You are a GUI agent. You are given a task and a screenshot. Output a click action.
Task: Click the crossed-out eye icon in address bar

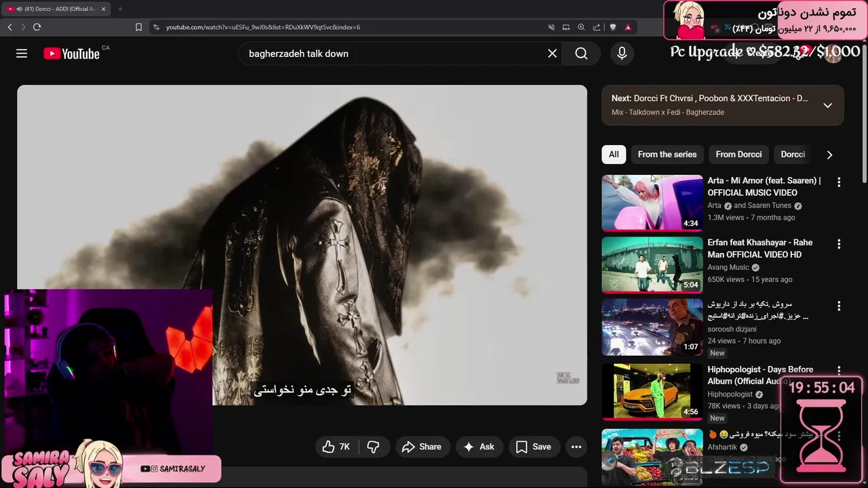(x=551, y=27)
